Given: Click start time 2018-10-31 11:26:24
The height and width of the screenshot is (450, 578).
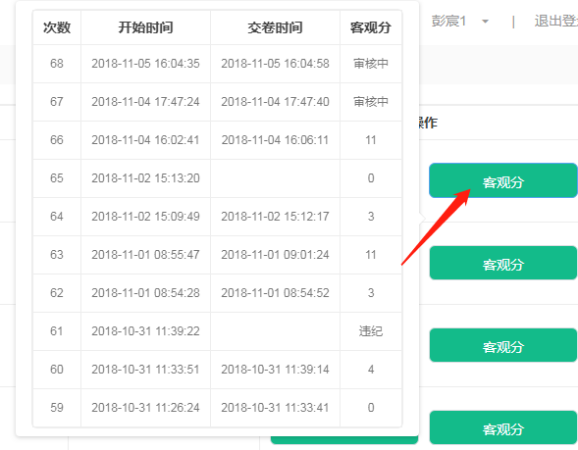Looking at the screenshot, I should (x=146, y=408).
